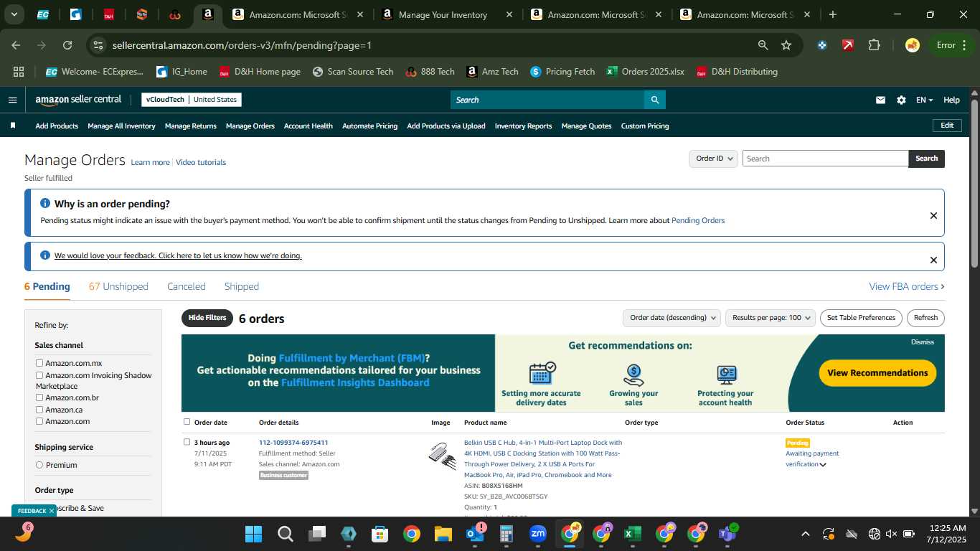This screenshot has width=980, height=551.
Task: Select the Premium shipping service radio
Action: [x=39, y=465]
